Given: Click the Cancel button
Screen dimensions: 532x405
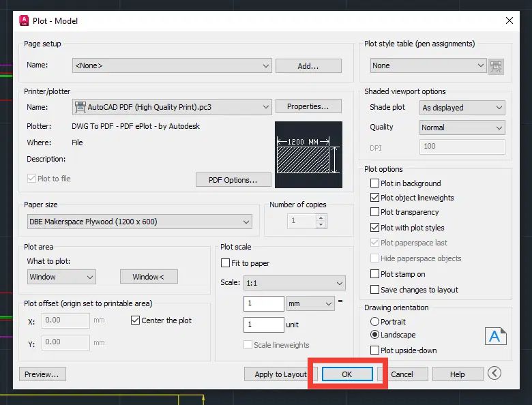Looking at the screenshot, I should point(402,374).
